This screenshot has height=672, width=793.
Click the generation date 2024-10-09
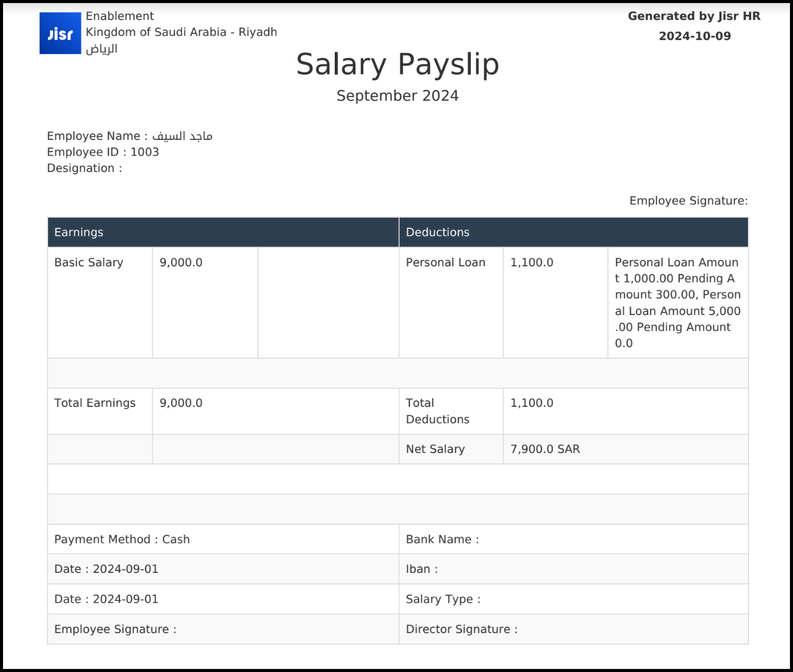[694, 36]
